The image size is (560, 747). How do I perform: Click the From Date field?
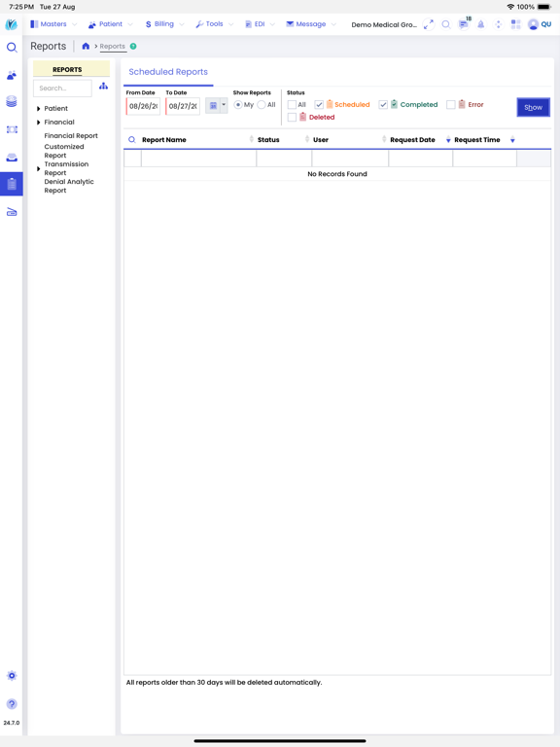(143, 106)
